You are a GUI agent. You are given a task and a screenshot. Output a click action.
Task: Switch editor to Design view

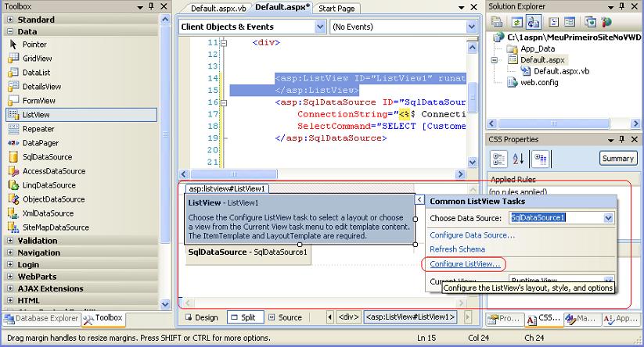(201, 317)
